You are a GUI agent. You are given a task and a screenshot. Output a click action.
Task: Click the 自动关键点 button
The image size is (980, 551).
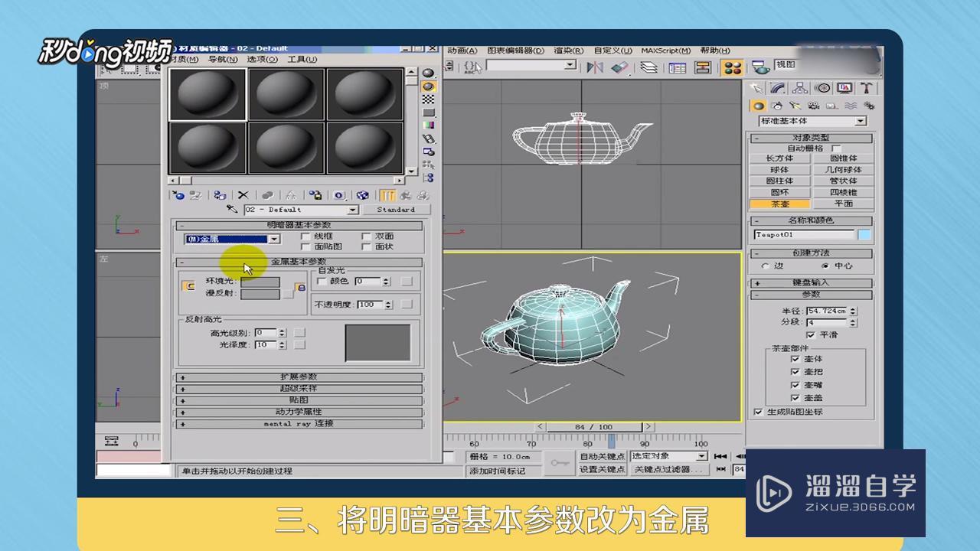click(602, 456)
